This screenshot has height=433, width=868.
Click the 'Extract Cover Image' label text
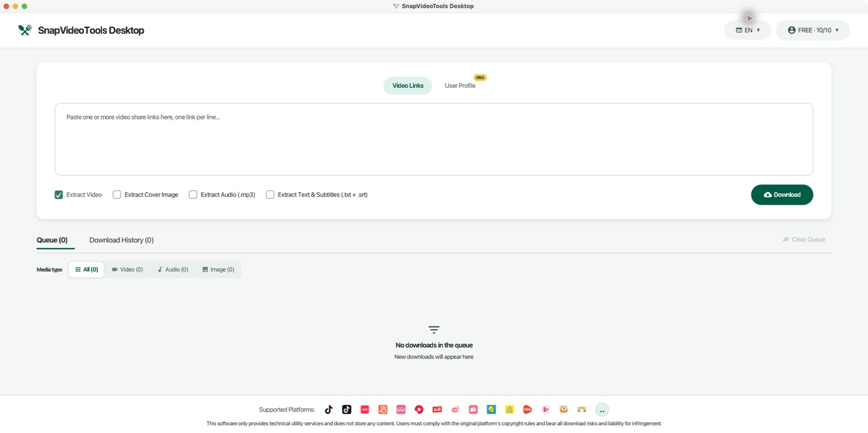click(151, 195)
